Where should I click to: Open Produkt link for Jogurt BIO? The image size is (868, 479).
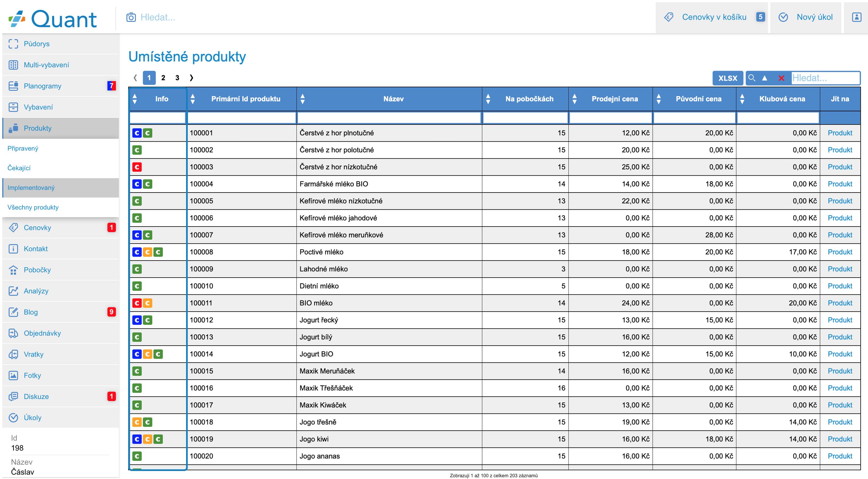(840, 354)
